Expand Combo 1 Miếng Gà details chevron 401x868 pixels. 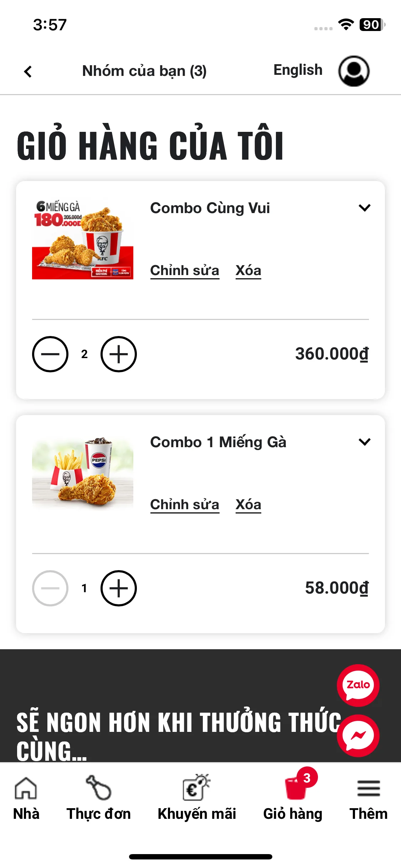[365, 442]
